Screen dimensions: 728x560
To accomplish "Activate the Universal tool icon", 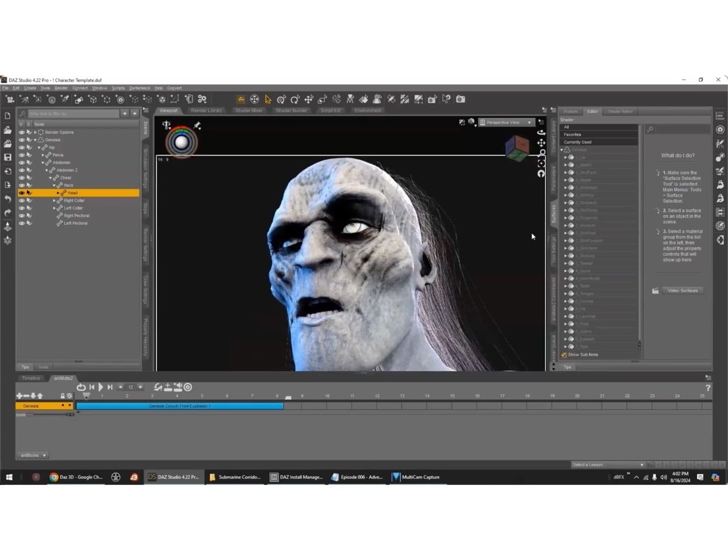I will 254,99.
